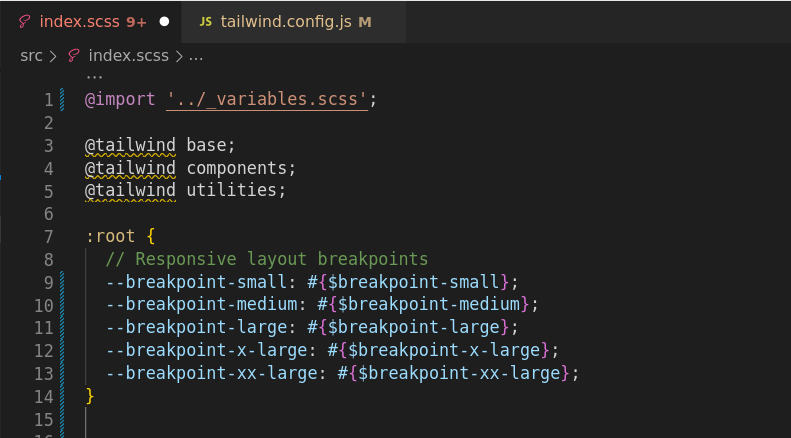Select the index.scss editor tab
This screenshot has width=791, height=438.
click(x=91, y=22)
